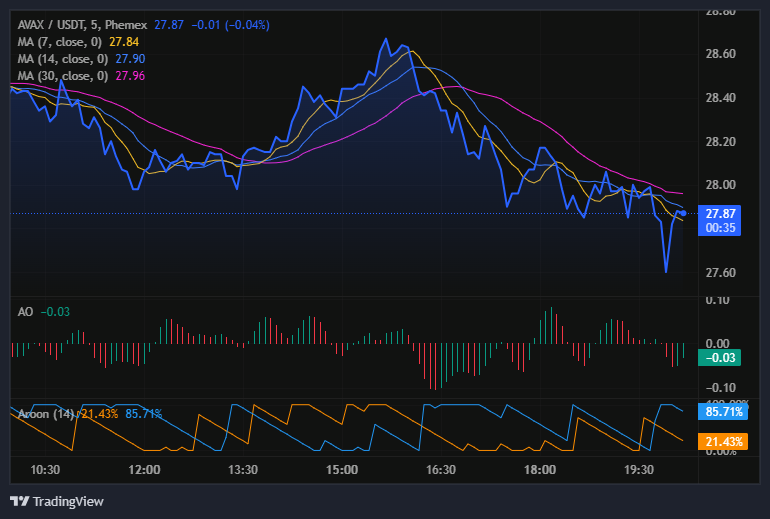Select the AO indicator label
This screenshot has width=770, height=519.
click(26, 312)
